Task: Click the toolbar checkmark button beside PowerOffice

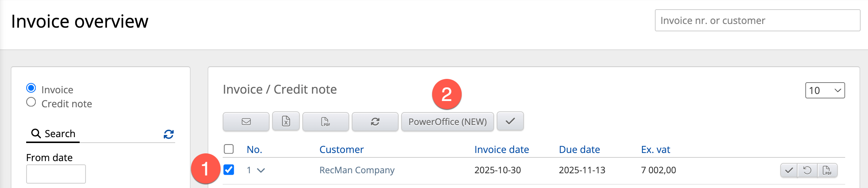Action: 510,121
